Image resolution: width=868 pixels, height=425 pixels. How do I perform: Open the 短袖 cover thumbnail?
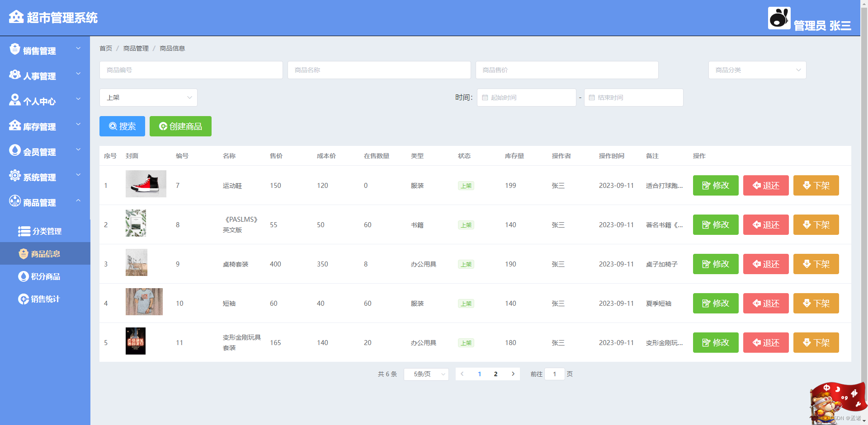[x=144, y=302]
